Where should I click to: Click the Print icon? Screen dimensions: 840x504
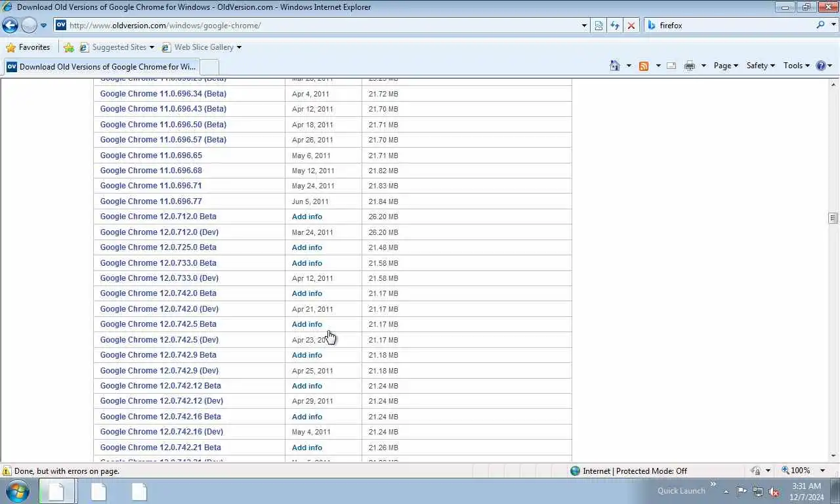point(689,66)
